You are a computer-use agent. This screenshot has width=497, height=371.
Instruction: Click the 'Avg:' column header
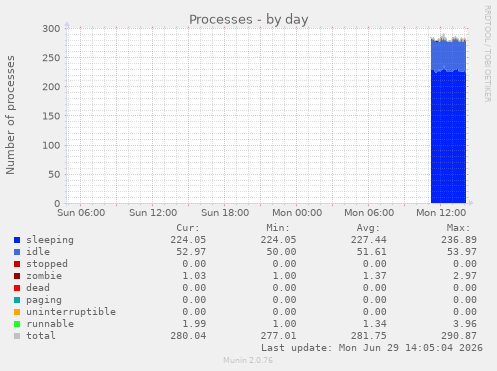368,228
